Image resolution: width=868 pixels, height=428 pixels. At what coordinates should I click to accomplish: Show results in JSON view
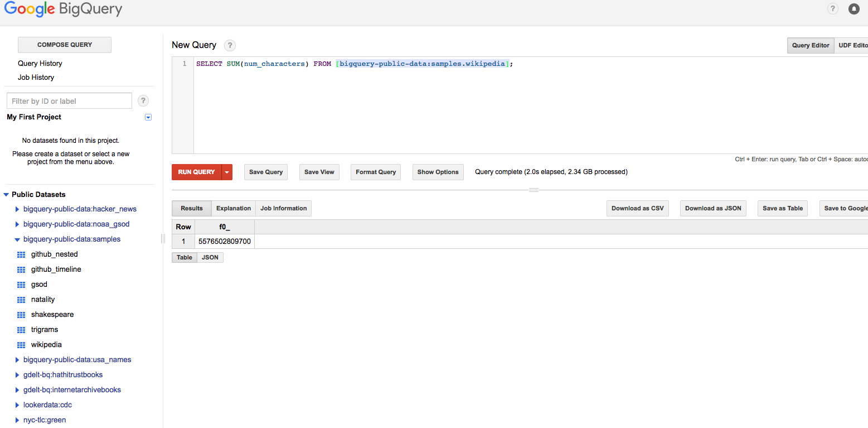(x=210, y=257)
